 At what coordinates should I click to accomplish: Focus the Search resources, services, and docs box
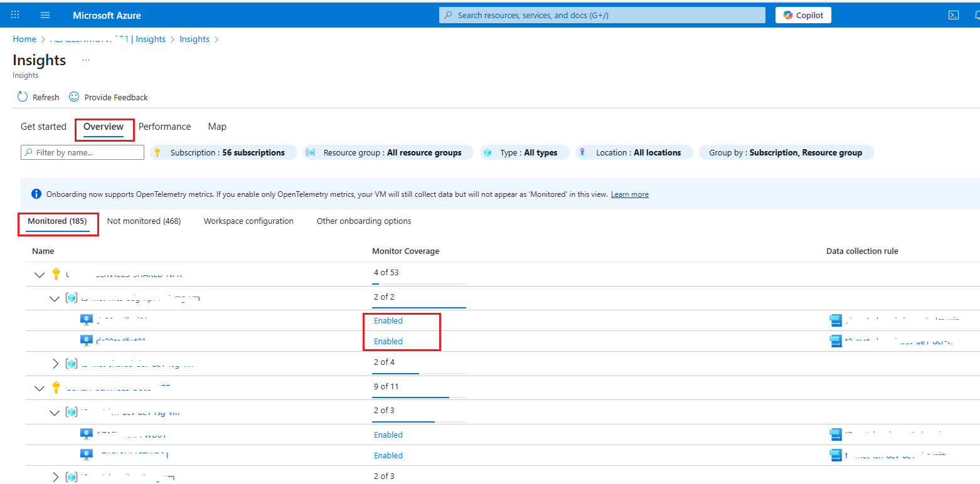click(602, 15)
